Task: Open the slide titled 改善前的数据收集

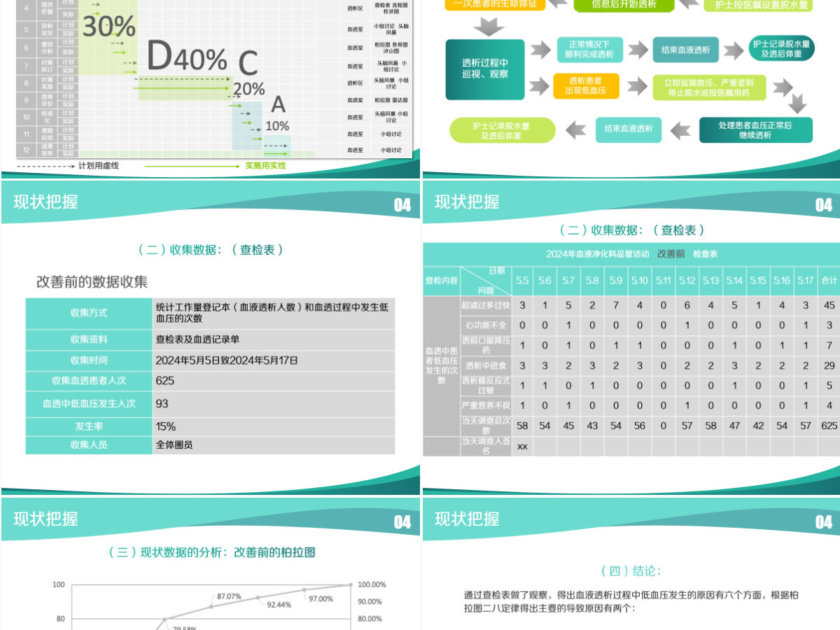Action: (x=210, y=336)
